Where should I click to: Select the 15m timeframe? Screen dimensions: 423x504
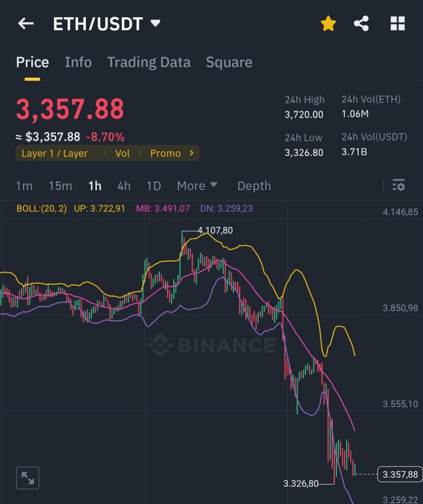(60, 185)
